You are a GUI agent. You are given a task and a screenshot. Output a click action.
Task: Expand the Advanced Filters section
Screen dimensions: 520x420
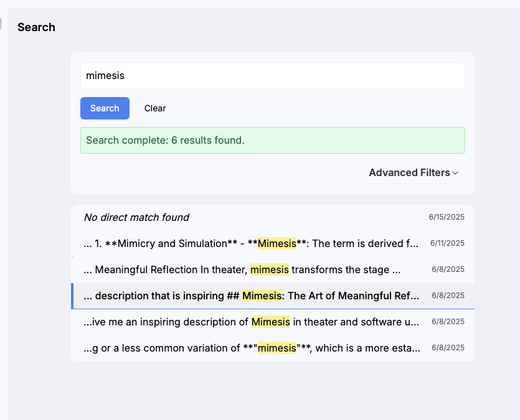(409, 173)
